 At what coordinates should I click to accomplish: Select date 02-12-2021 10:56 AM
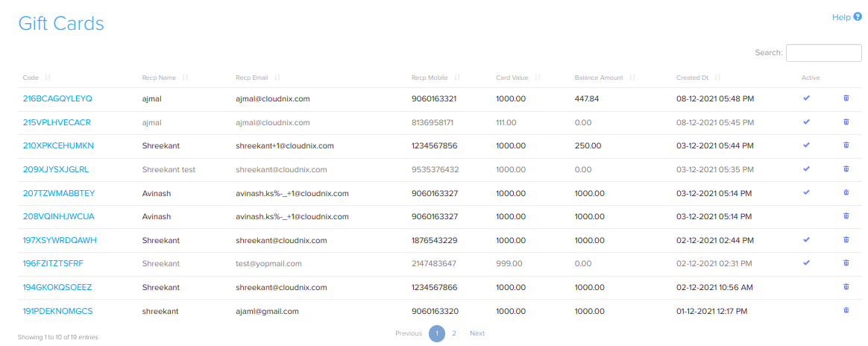pos(714,287)
